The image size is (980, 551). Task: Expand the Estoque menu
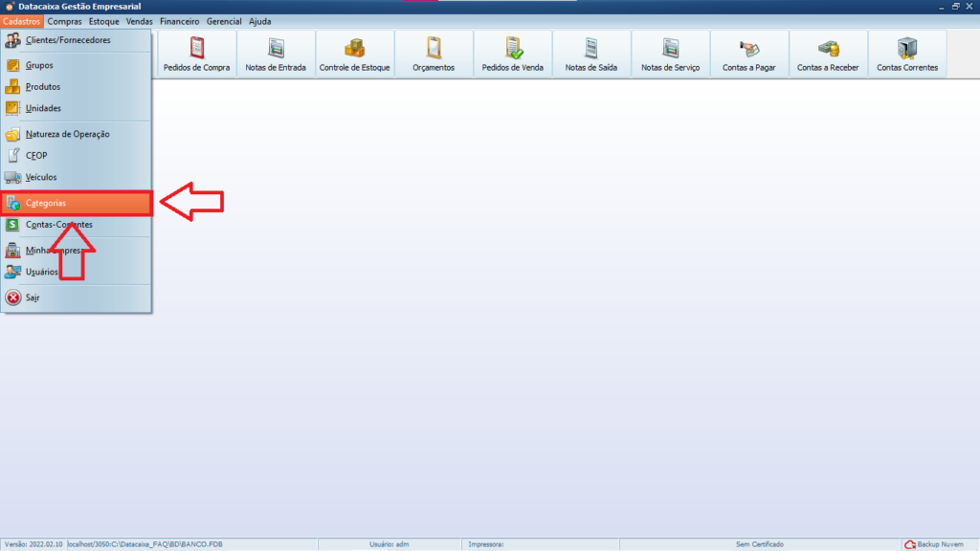point(103,21)
